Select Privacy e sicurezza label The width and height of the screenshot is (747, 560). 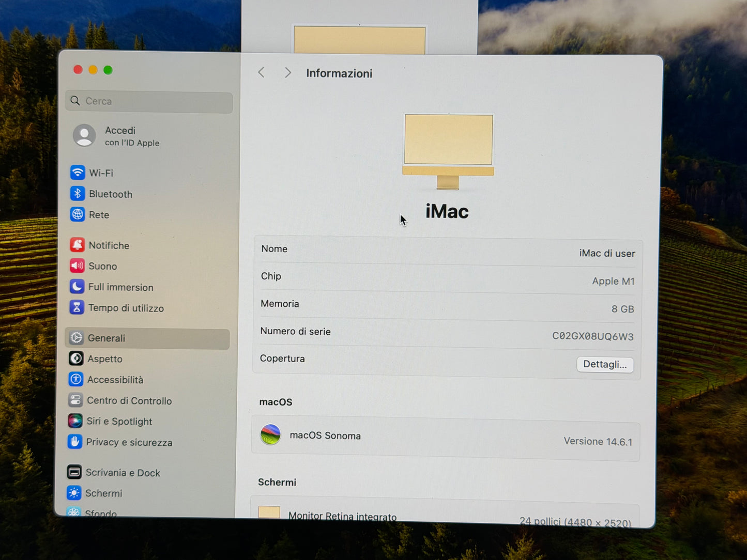(129, 442)
